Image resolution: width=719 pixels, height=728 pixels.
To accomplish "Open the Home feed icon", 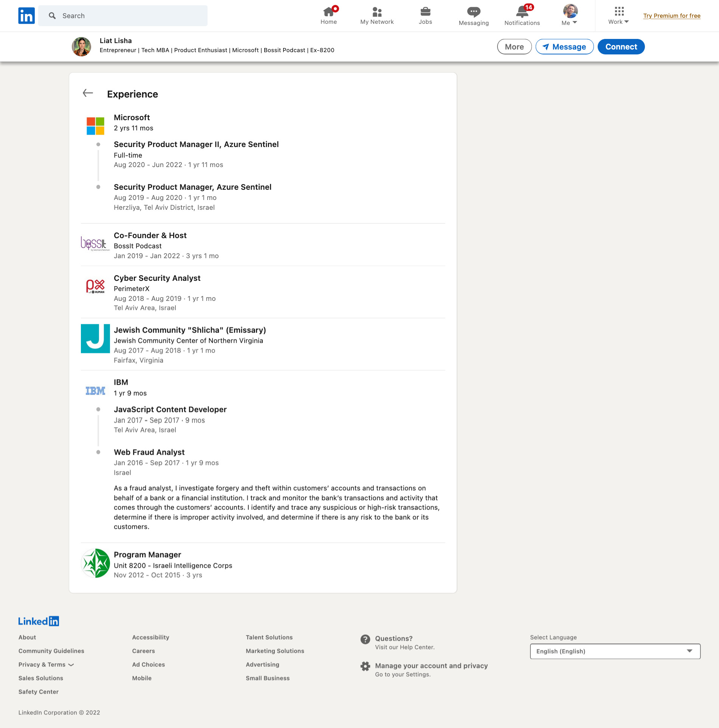I will [329, 12].
